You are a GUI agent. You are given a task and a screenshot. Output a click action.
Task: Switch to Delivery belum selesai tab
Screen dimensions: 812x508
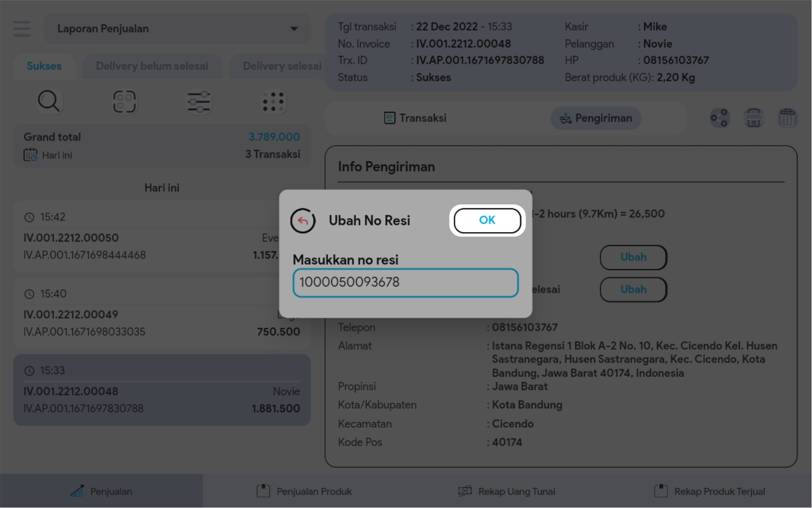[x=152, y=66]
